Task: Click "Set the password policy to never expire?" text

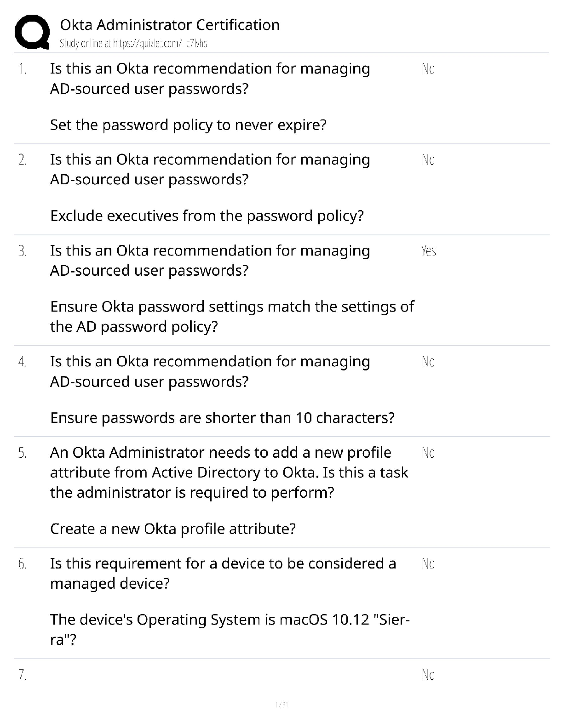Action: point(188,125)
